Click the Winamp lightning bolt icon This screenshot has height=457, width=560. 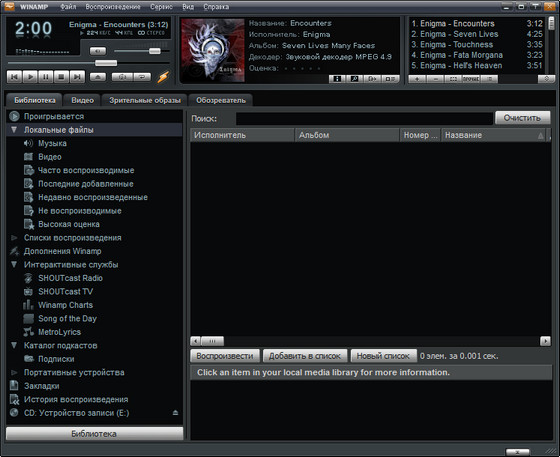click(163, 77)
